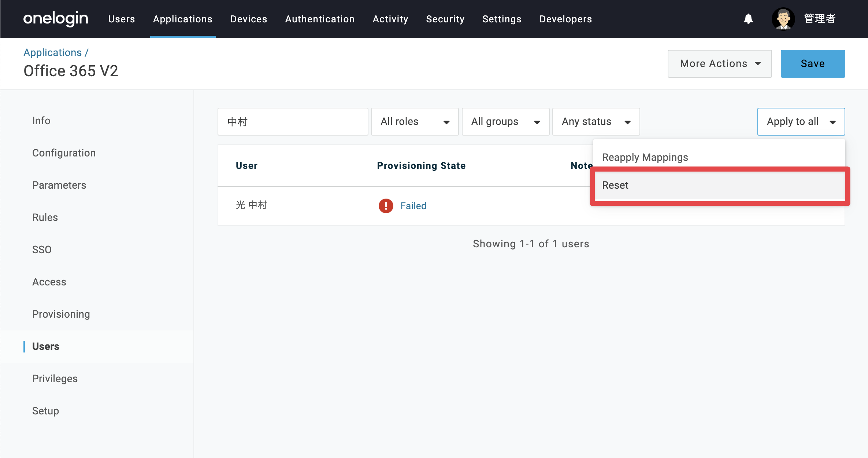Open the Rules sidebar tab
Viewport: 868px width, 458px height.
pyautogui.click(x=45, y=217)
